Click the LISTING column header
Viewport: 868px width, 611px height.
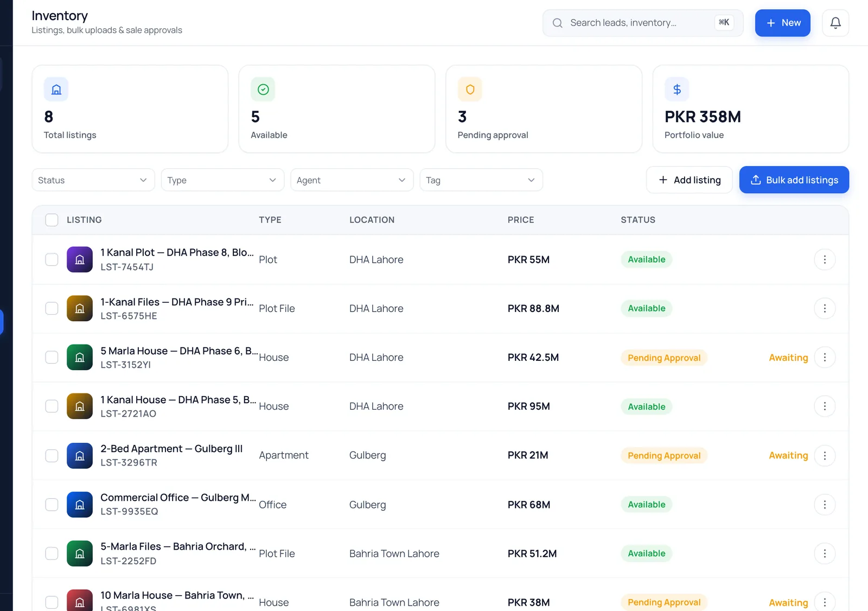point(84,220)
